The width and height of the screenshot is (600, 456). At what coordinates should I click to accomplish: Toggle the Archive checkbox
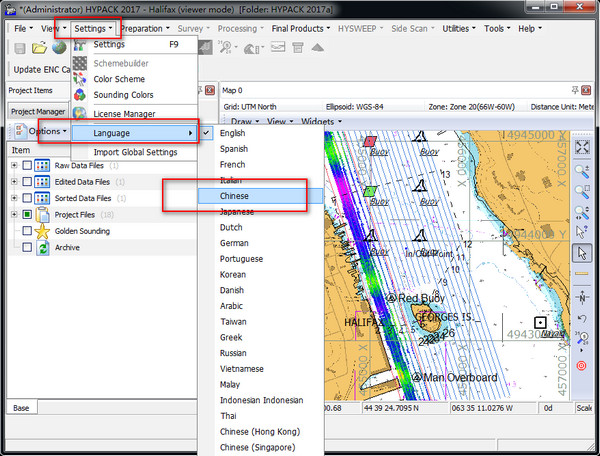pos(27,247)
